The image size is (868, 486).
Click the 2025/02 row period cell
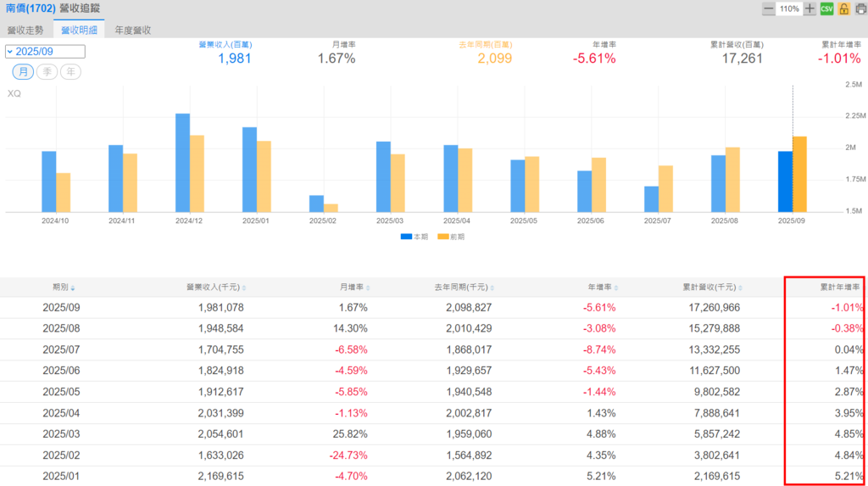click(61, 455)
